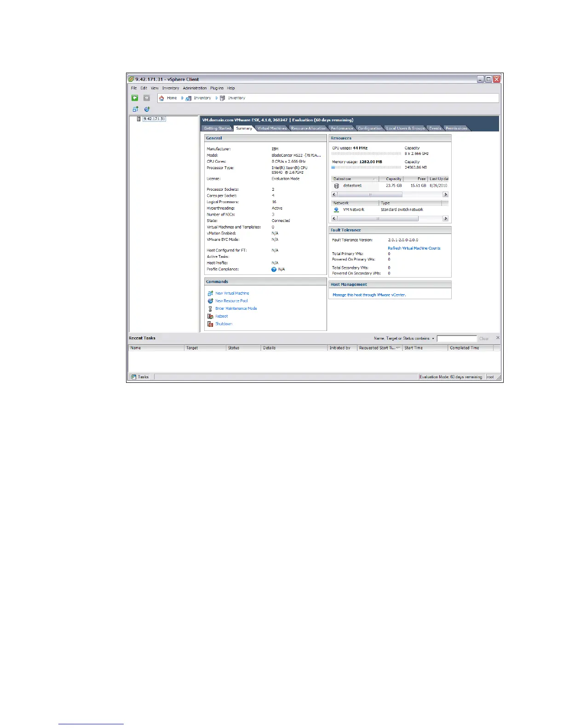Switch to the Events tab

435,128
